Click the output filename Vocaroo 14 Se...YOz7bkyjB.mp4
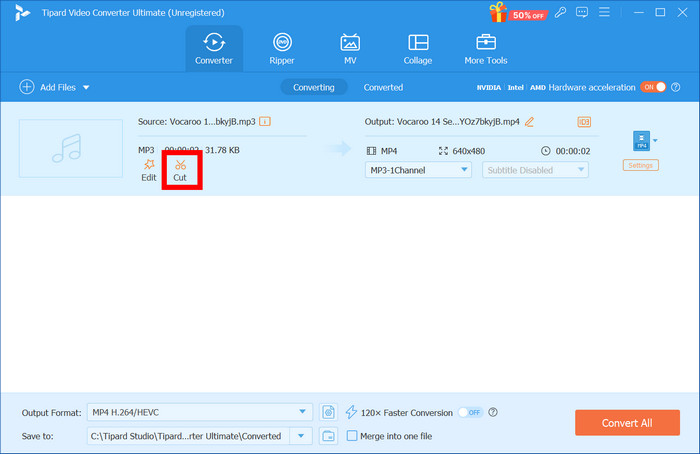The width and height of the screenshot is (700, 454). [458, 121]
